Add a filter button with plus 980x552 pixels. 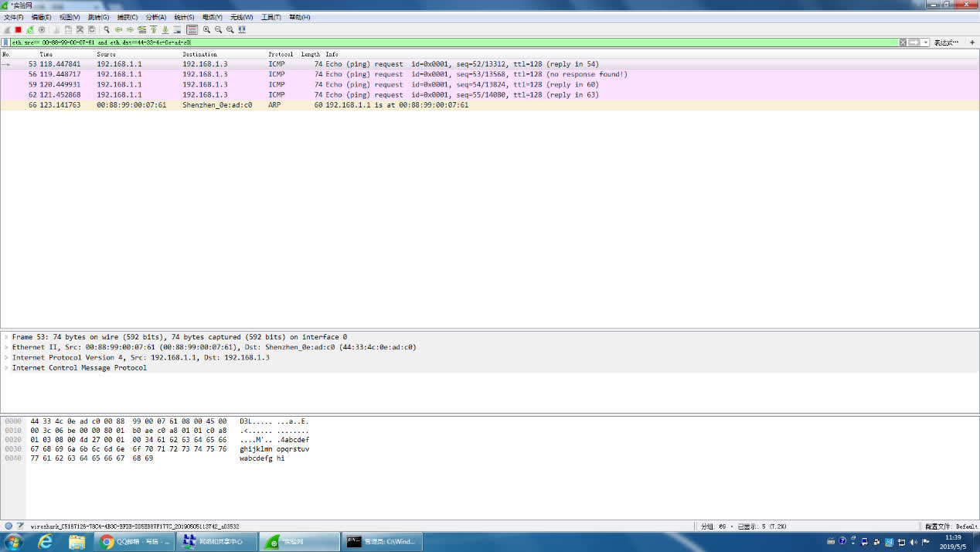click(x=972, y=43)
